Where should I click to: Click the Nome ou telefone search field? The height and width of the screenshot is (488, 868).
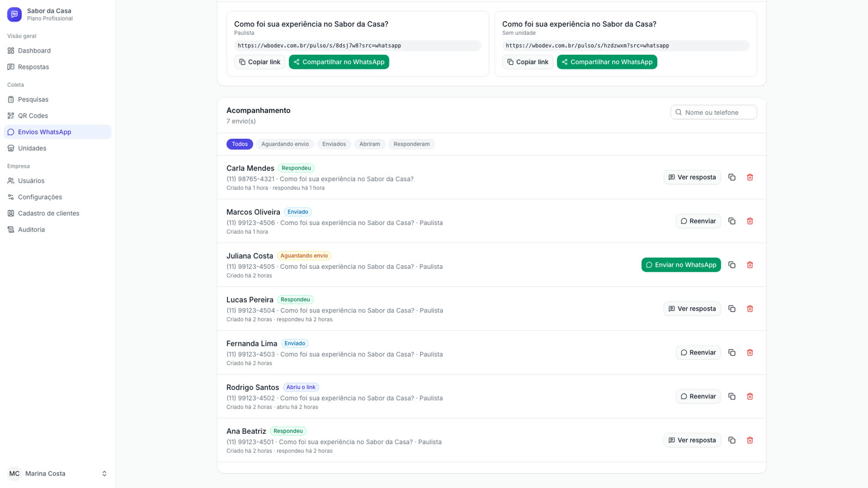click(x=713, y=112)
